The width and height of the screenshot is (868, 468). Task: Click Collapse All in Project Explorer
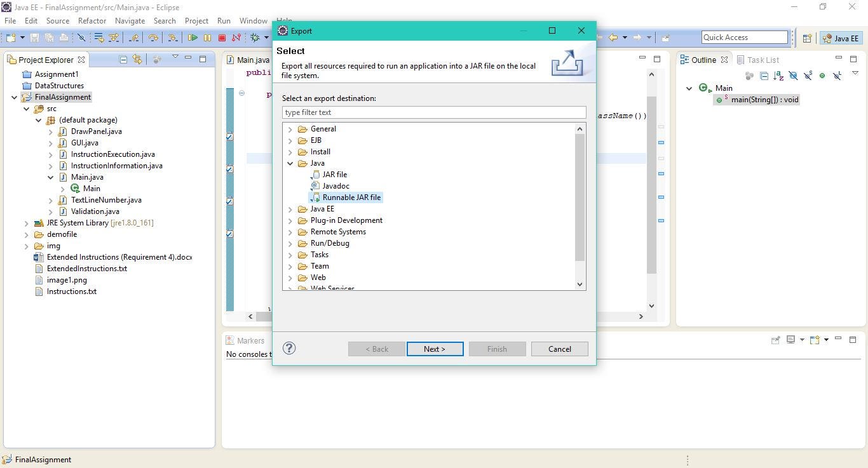[123, 59]
